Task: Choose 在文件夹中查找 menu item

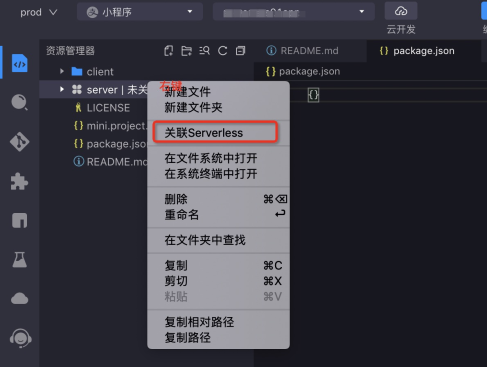Action: [218, 240]
